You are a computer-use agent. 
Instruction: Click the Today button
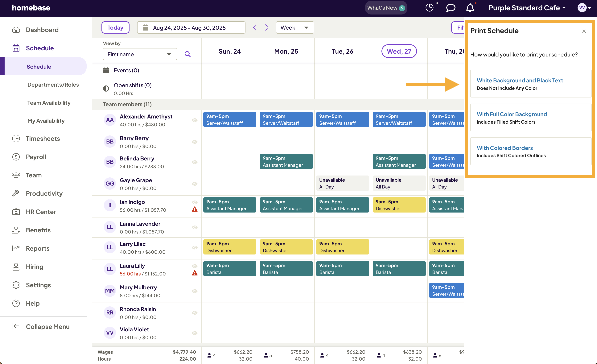(x=115, y=27)
